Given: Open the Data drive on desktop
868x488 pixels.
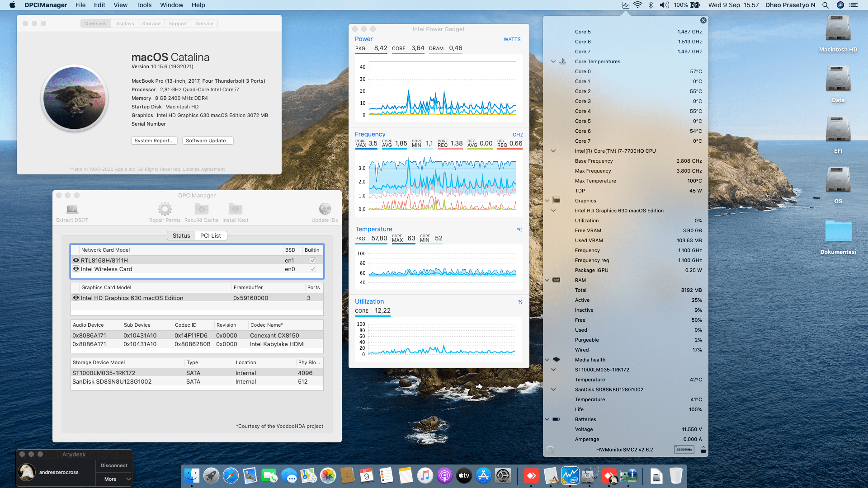Looking at the screenshot, I should coord(838,80).
